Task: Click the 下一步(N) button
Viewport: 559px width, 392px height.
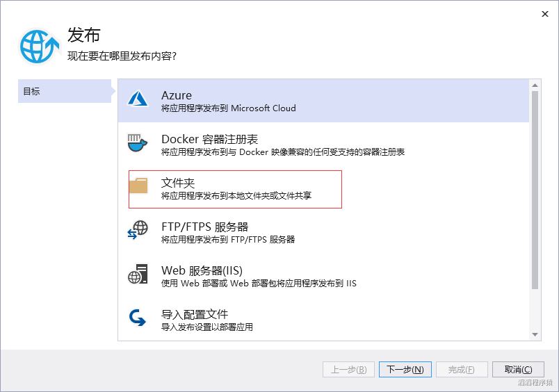Action: (405, 369)
